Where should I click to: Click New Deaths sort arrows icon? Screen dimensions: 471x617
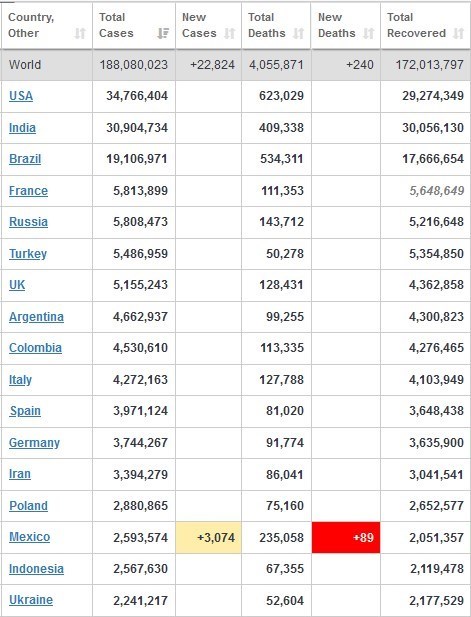click(369, 33)
